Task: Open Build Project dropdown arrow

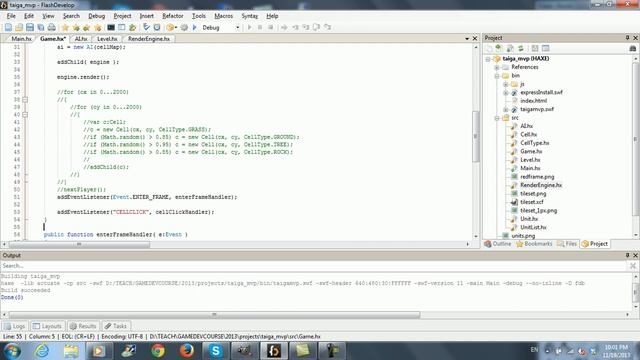Action: [176, 27]
